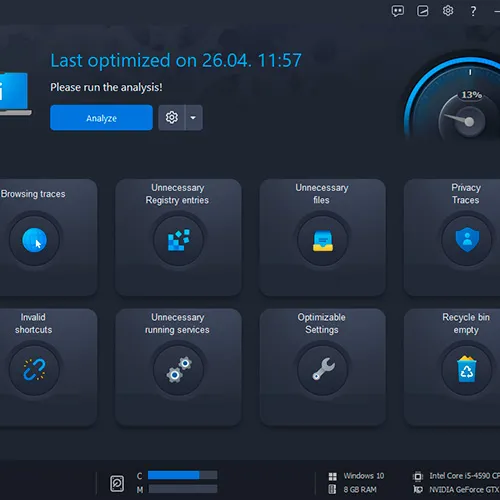Click the graphics card icon in status bar

coord(418,489)
